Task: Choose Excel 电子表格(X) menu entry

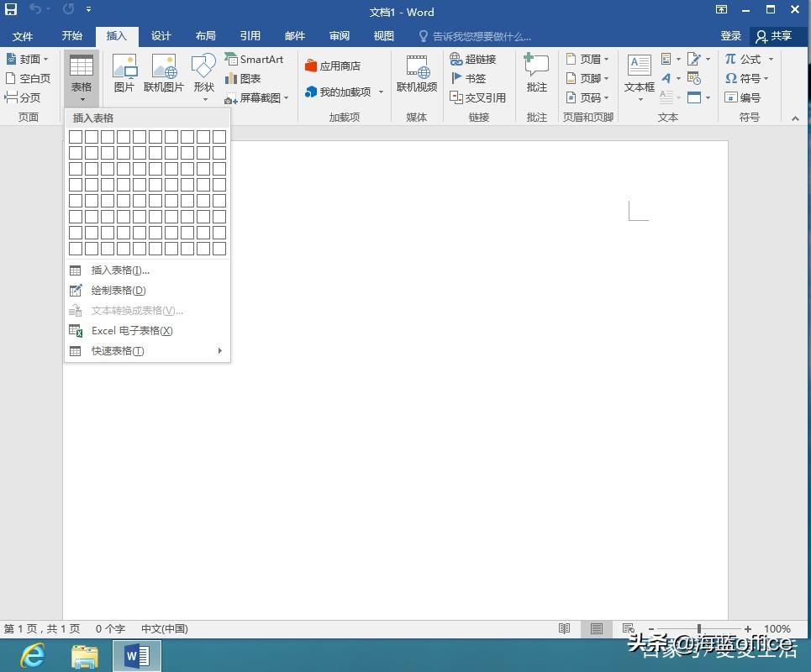Action: (147, 330)
